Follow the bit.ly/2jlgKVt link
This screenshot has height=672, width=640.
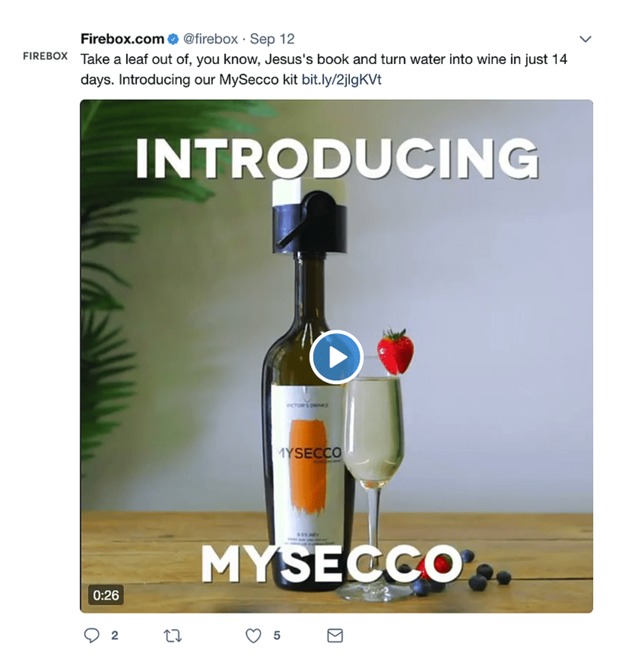coord(341,80)
